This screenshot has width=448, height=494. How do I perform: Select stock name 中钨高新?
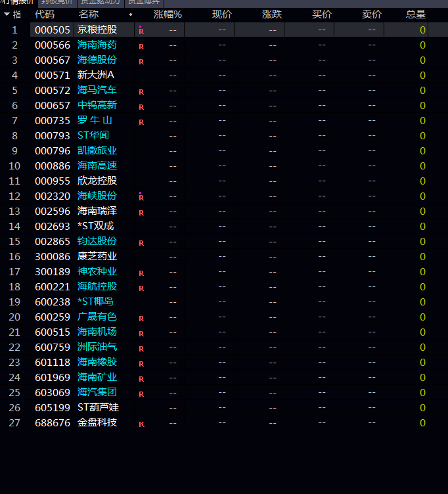[97, 105]
